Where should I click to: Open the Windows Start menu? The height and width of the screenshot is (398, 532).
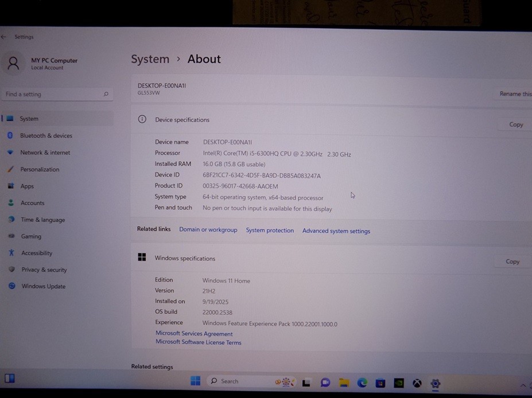tap(196, 381)
